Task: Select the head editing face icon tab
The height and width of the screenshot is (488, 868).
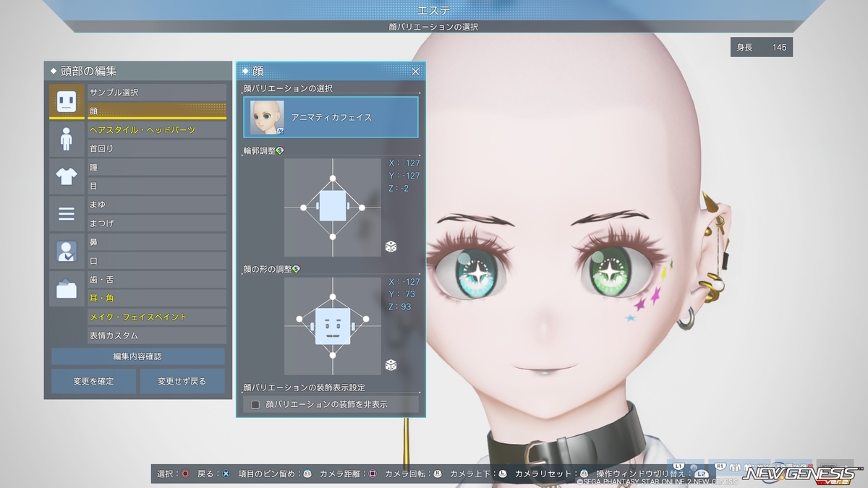Action: (67, 101)
